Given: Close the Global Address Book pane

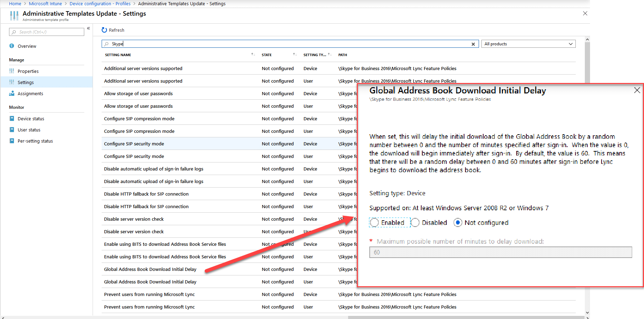Looking at the screenshot, I should tap(637, 90).
